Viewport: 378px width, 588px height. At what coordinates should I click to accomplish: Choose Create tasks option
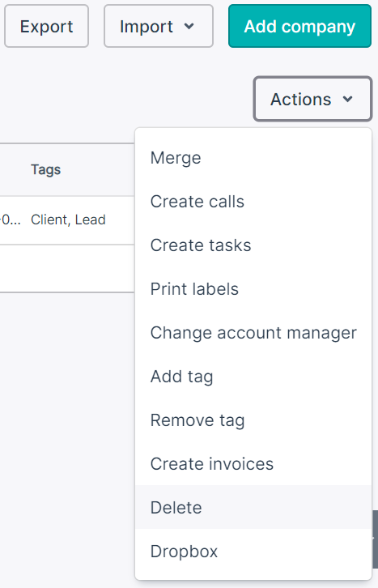pos(253,245)
